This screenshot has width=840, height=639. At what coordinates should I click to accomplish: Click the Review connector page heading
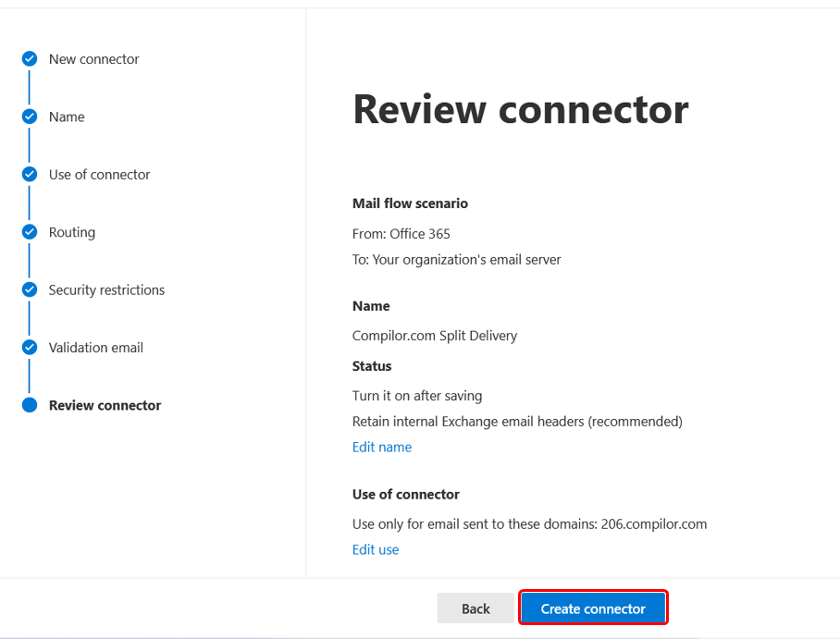click(521, 109)
